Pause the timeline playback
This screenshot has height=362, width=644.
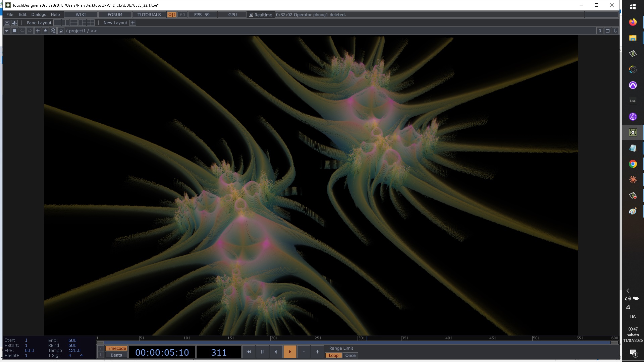coord(262,352)
